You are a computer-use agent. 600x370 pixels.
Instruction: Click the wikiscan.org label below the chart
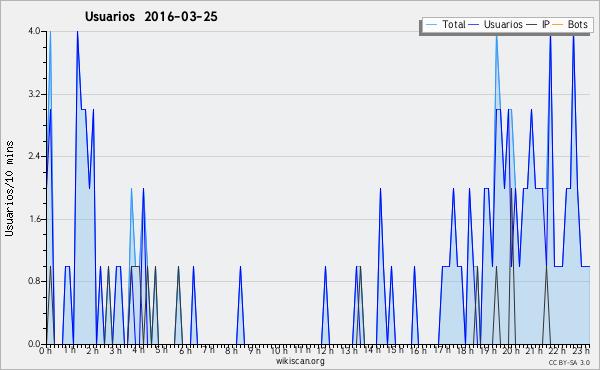pos(300,361)
